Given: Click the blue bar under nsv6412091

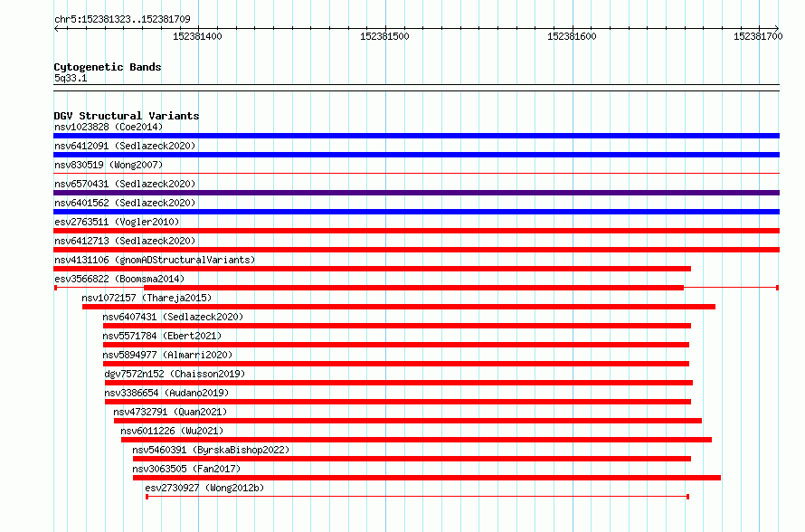Looking at the screenshot, I should pos(416,155).
